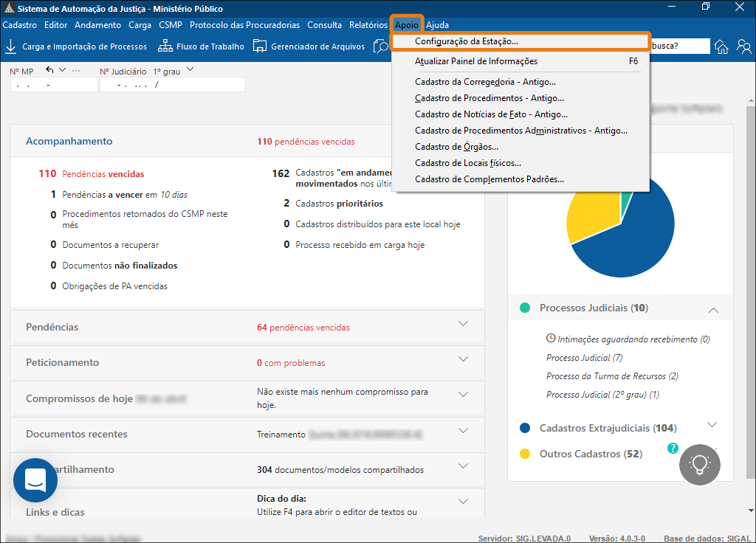756x543 pixels.
Task: Expand the Documentos recentes section
Action: coord(463,430)
